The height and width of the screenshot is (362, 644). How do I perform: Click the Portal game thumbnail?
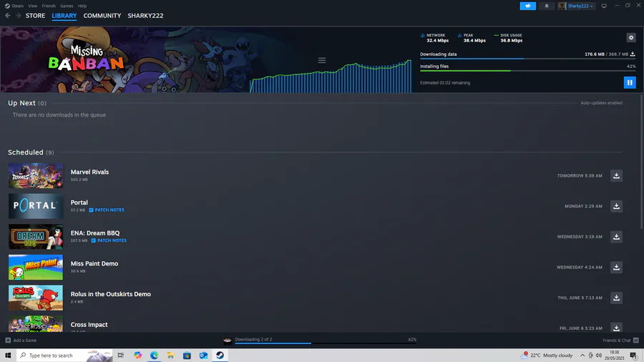[36, 206]
